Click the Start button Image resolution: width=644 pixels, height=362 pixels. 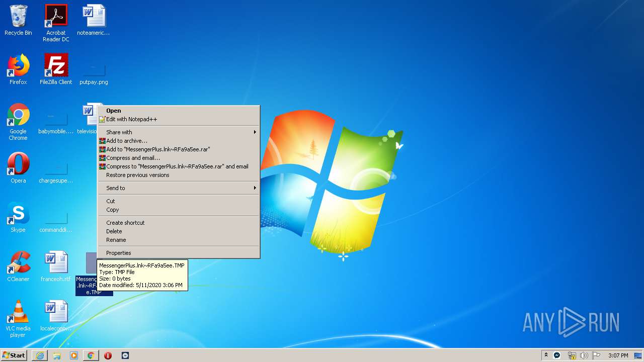[x=14, y=355]
